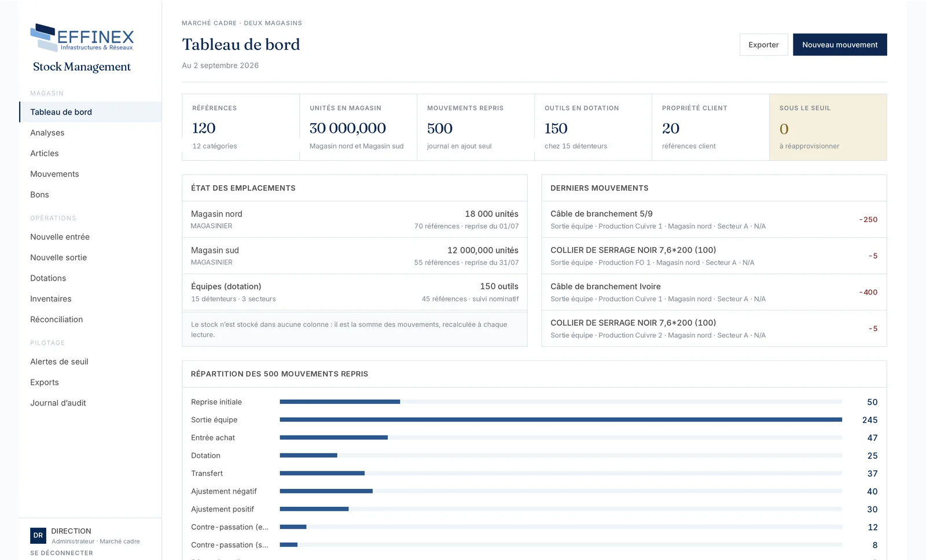Select the Équipes (dotation) location row
The image size is (926, 560).
(x=355, y=292)
